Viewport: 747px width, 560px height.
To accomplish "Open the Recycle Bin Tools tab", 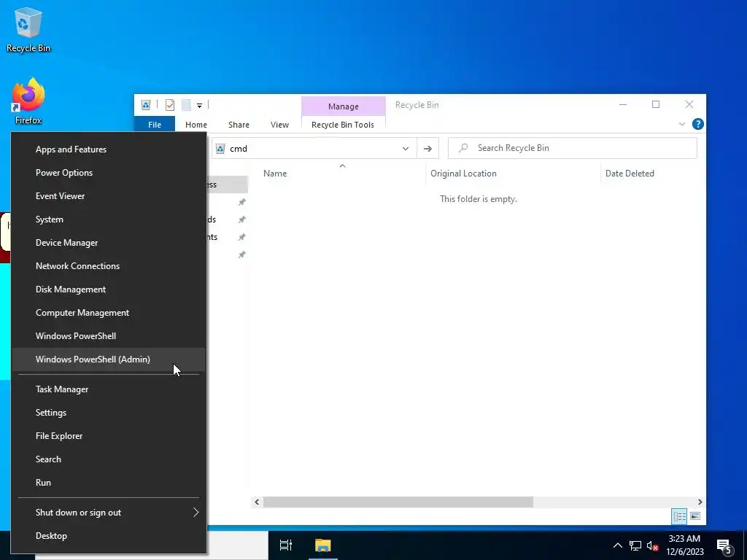I will click(x=343, y=125).
